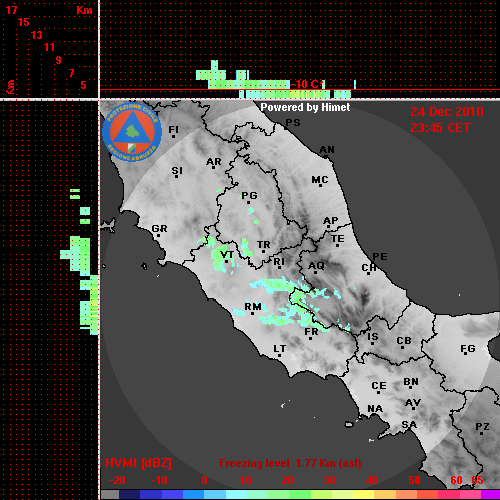Select the AR city label
This screenshot has height=500, width=500.
pos(214,162)
